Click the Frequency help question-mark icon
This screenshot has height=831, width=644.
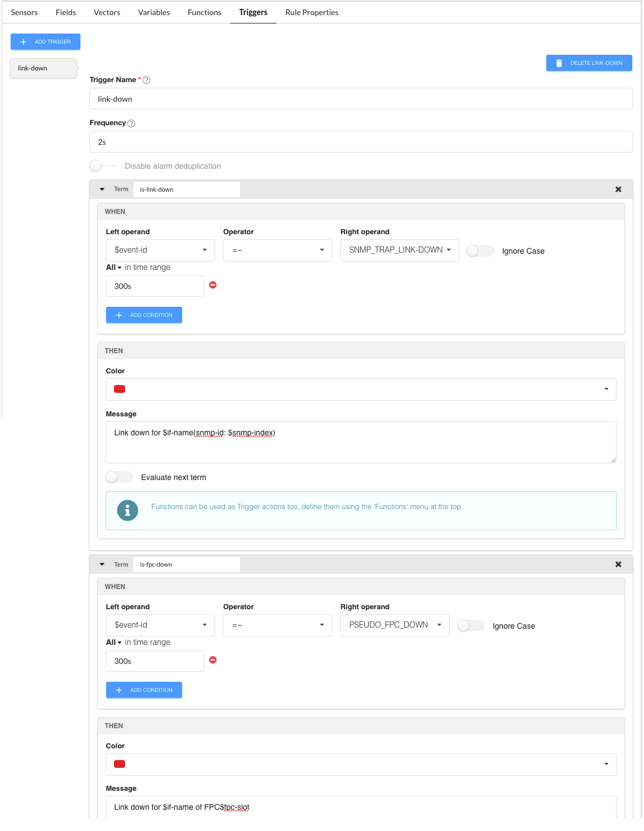click(131, 124)
